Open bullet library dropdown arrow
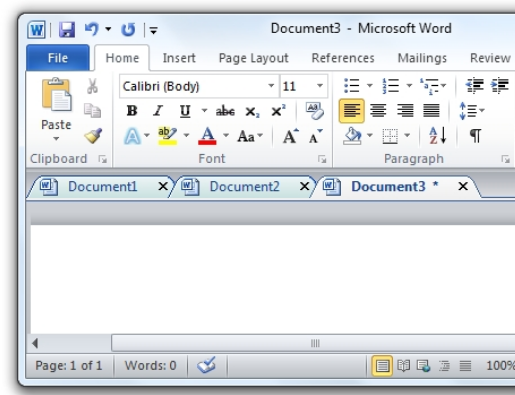The image size is (515, 395). coord(369,86)
